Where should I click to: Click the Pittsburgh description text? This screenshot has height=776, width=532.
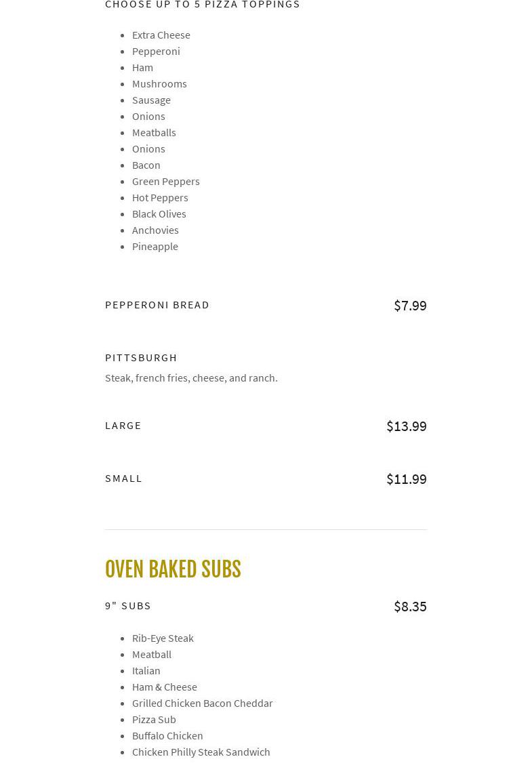[191, 378]
